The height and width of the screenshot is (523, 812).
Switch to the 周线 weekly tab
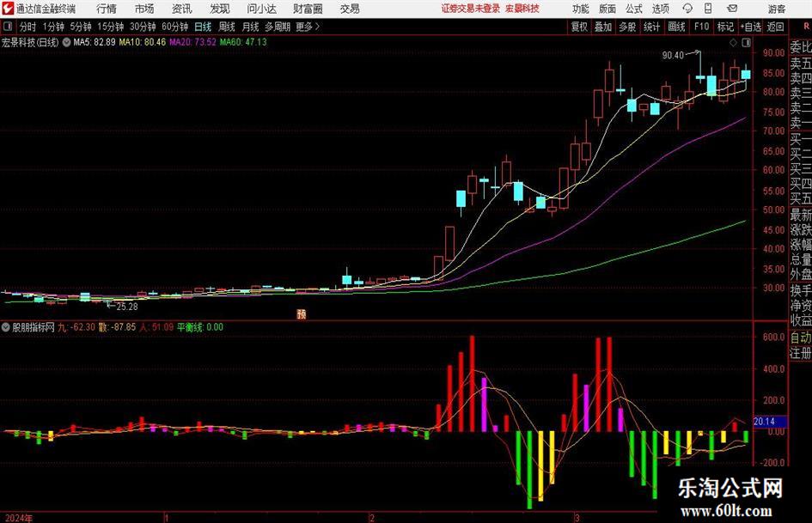tap(226, 27)
